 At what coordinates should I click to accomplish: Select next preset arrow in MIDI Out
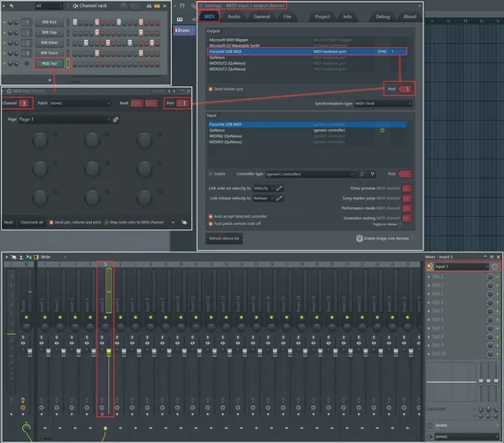pos(174,91)
